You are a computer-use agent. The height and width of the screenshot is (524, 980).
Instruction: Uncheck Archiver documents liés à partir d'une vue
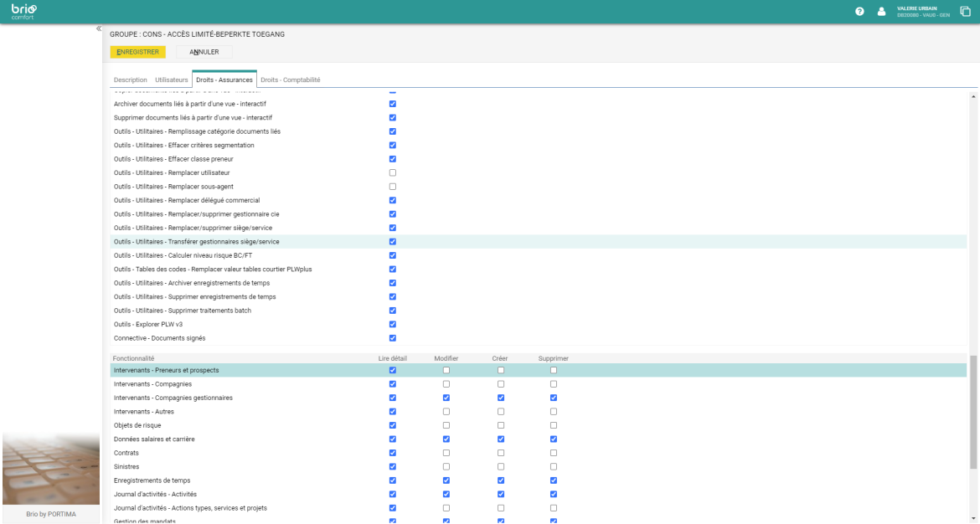coord(393,105)
